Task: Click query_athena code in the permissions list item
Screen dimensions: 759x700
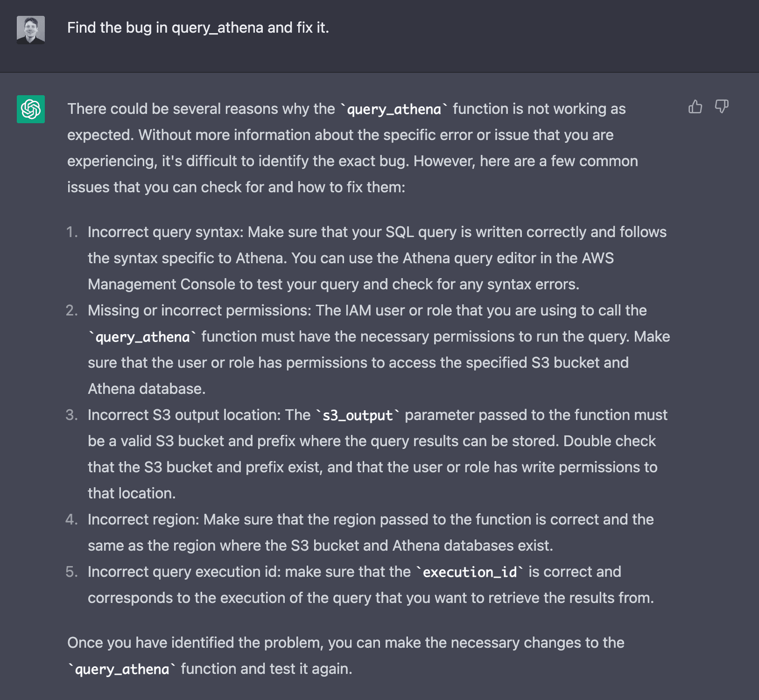Action: tap(142, 337)
